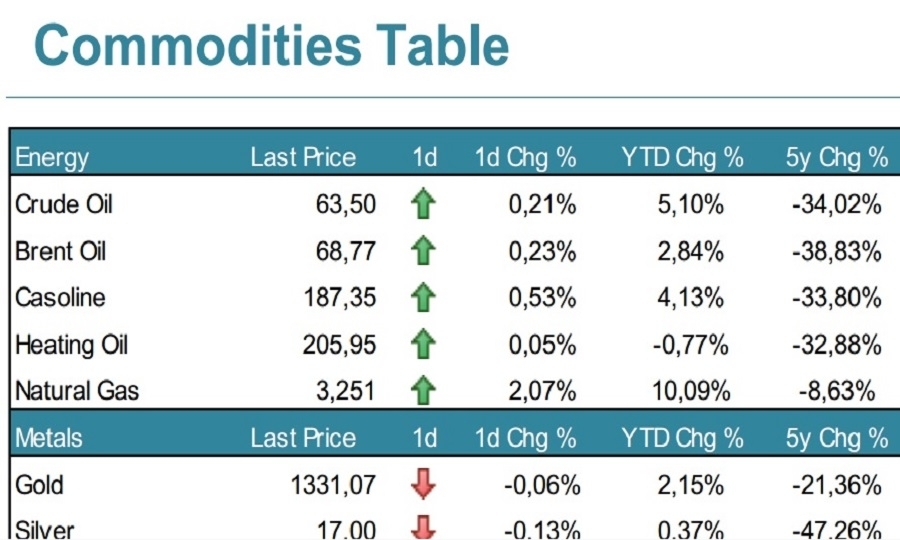Click the green up arrow for Heating Oil

(x=423, y=344)
